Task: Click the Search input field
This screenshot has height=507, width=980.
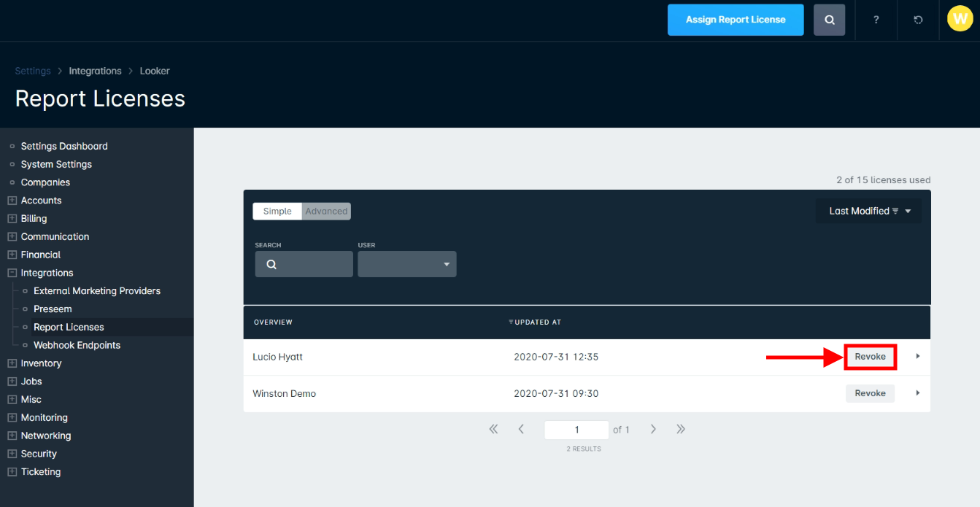Action: point(304,264)
